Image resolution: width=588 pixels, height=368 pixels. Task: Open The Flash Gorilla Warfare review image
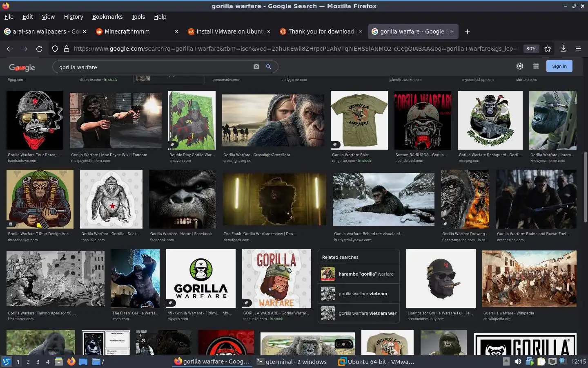click(x=274, y=199)
